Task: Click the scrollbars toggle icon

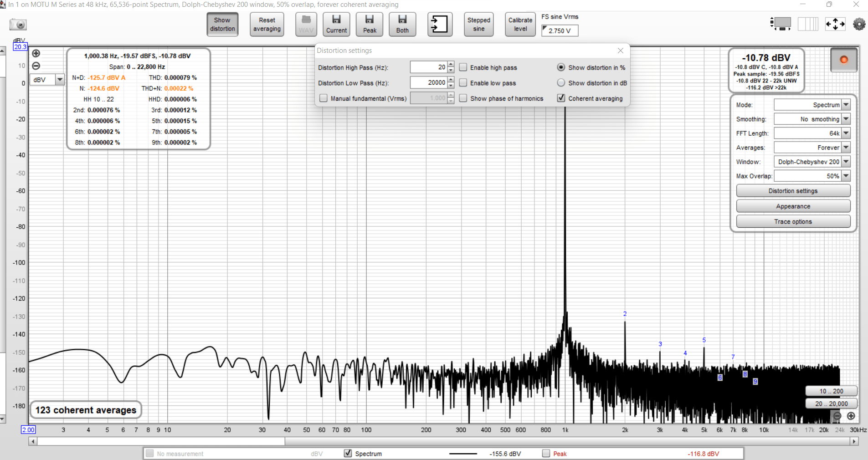Action: pyautogui.click(x=781, y=24)
